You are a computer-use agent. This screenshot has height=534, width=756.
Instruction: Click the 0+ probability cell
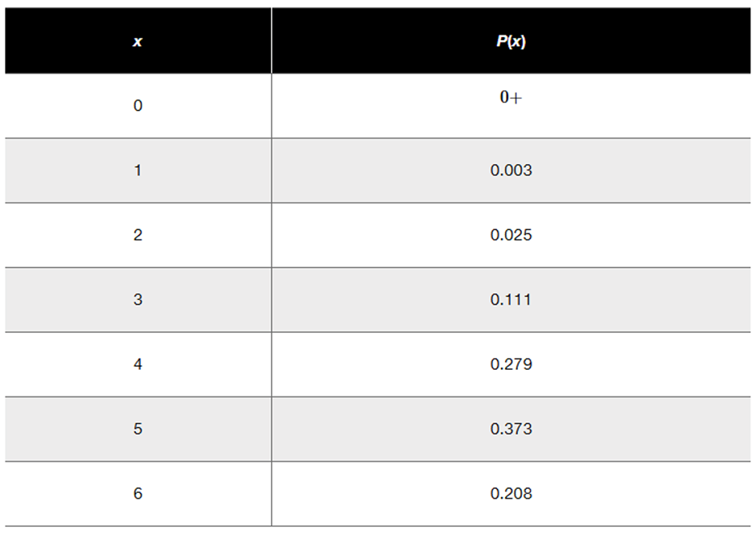tap(511, 98)
